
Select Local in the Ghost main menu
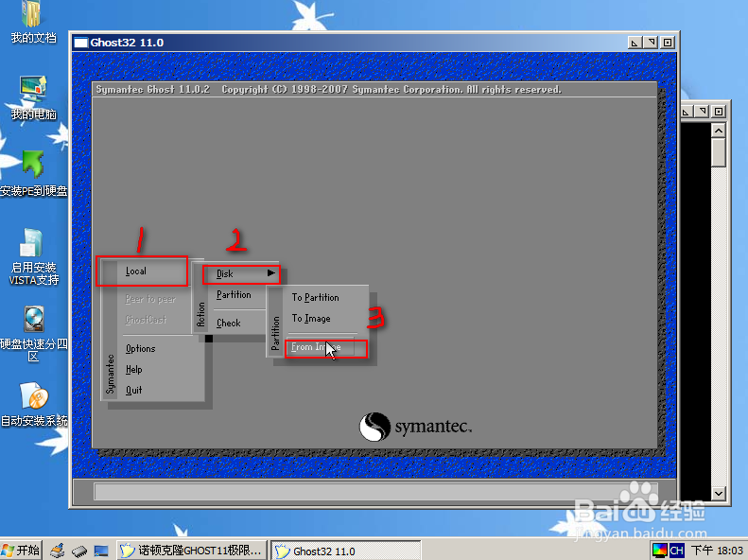135,271
